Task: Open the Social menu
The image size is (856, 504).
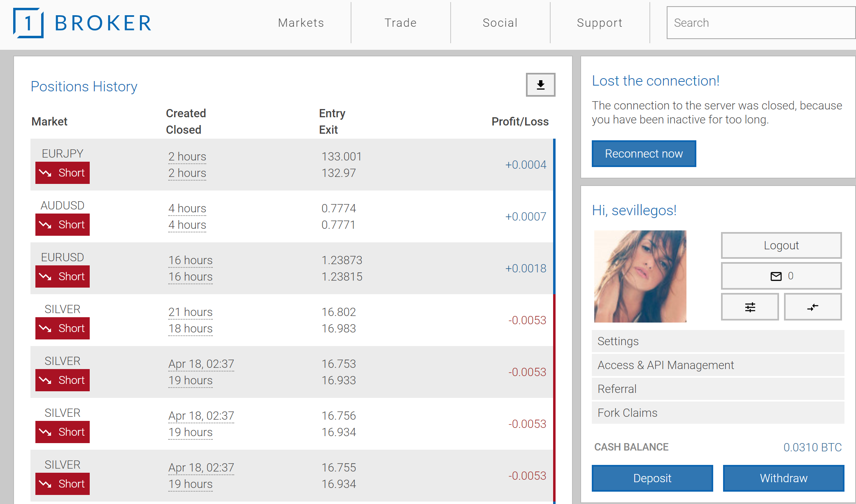Action: [x=500, y=23]
